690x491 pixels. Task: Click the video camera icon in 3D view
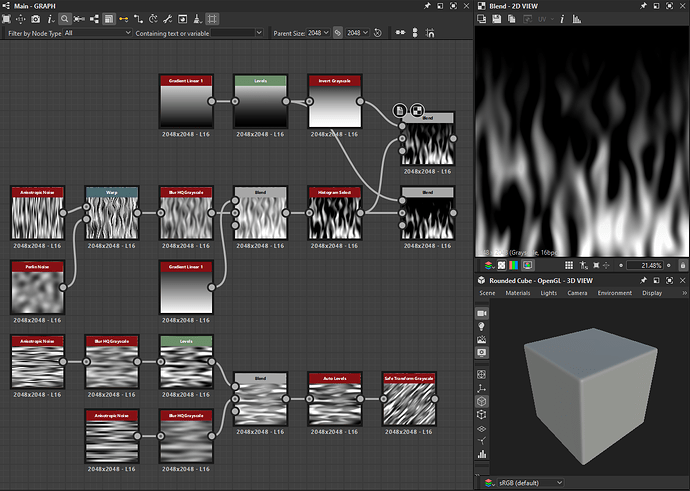click(482, 311)
